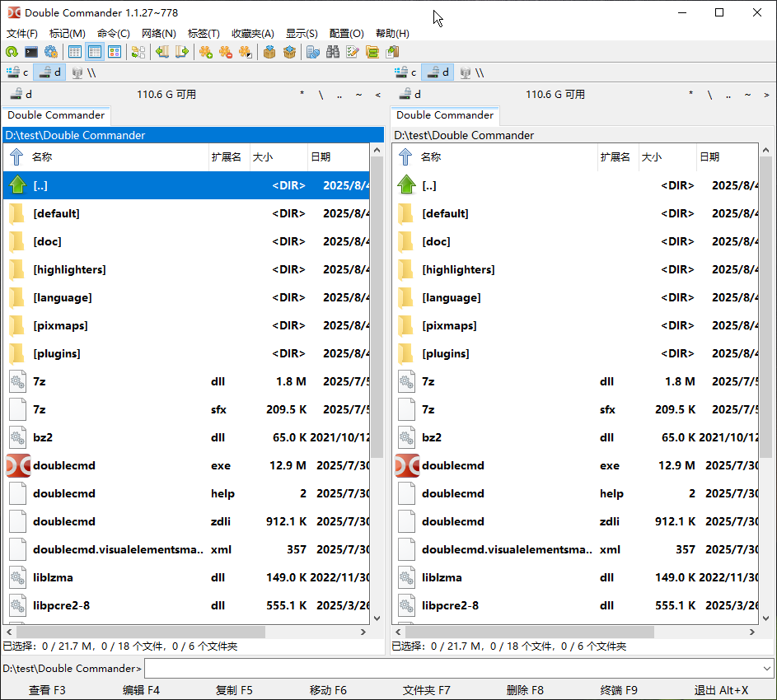Go home with left panel ~ button
The height and width of the screenshot is (700, 777).
(358, 94)
